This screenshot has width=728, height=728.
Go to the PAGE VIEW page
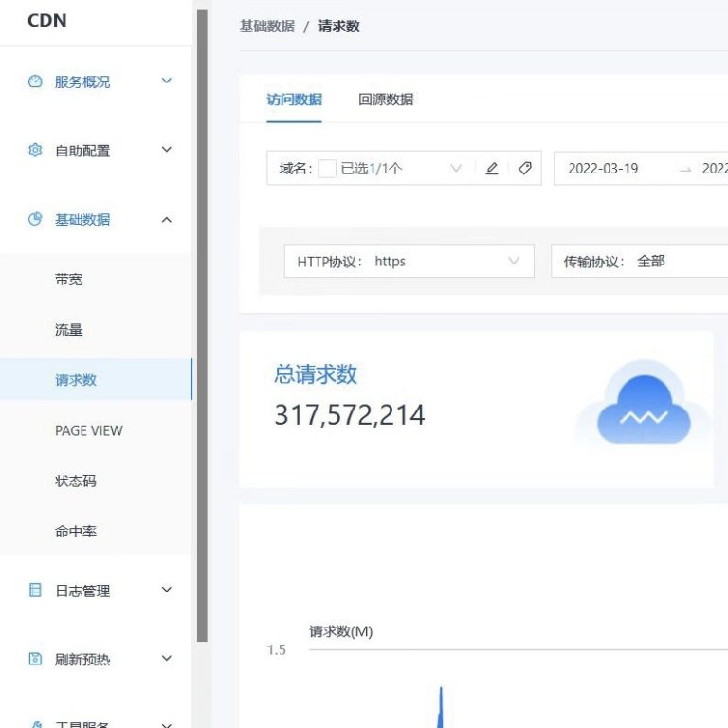coord(89,430)
